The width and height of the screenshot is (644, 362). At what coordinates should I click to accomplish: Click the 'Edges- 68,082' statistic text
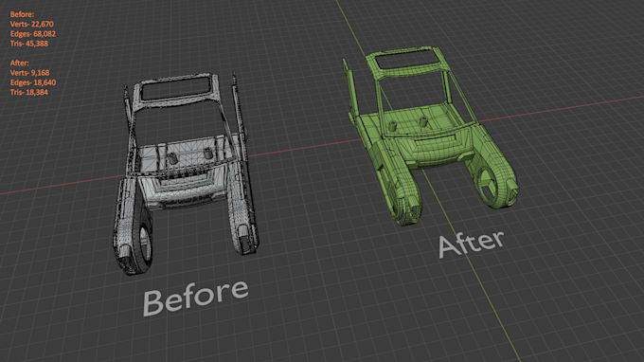click(x=33, y=34)
